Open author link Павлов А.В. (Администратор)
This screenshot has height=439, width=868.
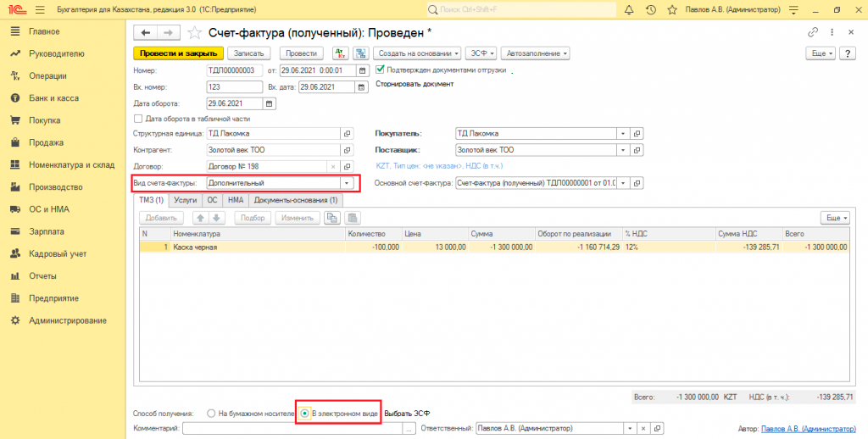coord(808,429)
